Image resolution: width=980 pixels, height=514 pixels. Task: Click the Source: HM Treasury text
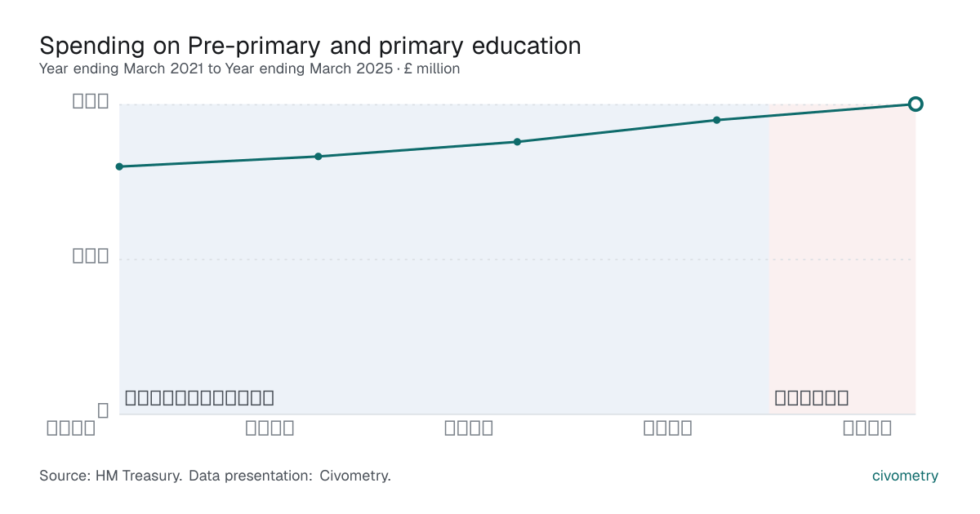point(111,476)
